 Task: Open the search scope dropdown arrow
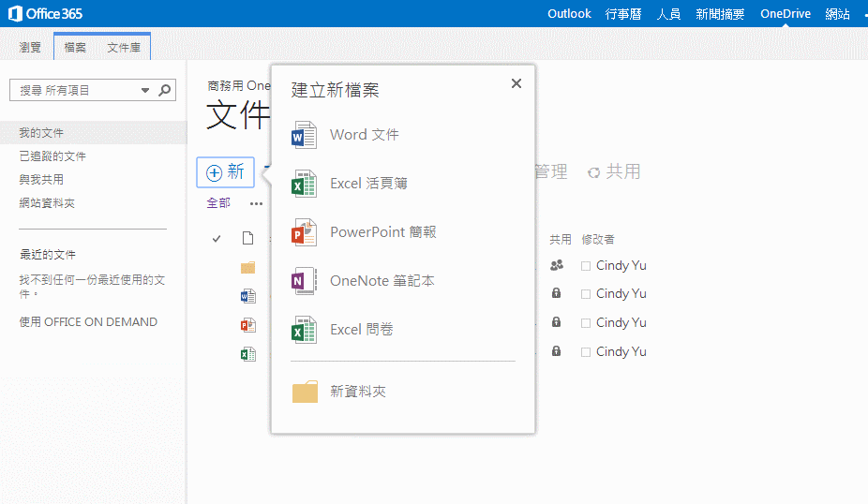pyautogui.click(x=145, y=91)
